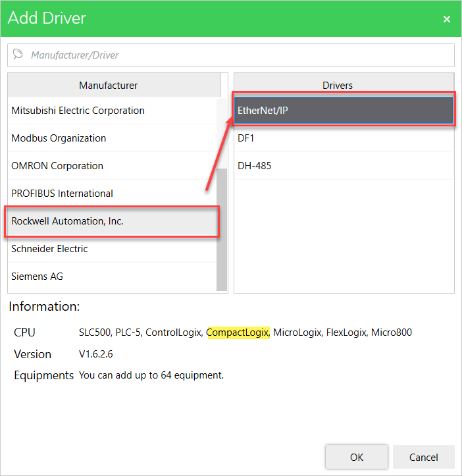Image resolution: width=462 pixels, height=476 pixels.
Task: Click the Drivers column header
Action: point(344,84)
